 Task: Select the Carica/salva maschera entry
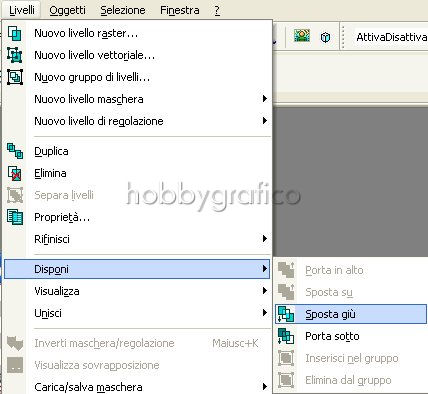coord(137,387)
